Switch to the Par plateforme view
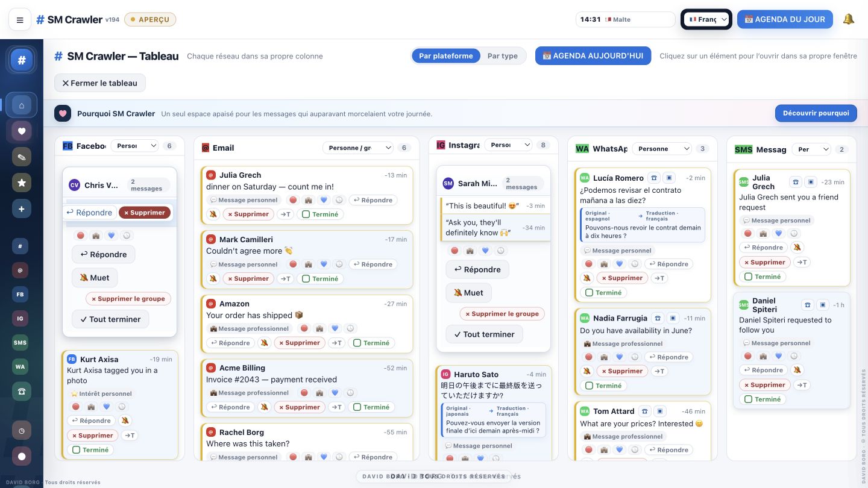The height and width of the screenshot is (488, 868). (x=446, y=56)
